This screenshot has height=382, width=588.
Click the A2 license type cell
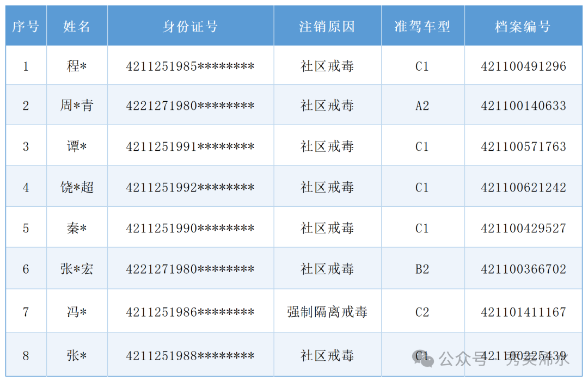pyautogui.click(x=422, y=106)
